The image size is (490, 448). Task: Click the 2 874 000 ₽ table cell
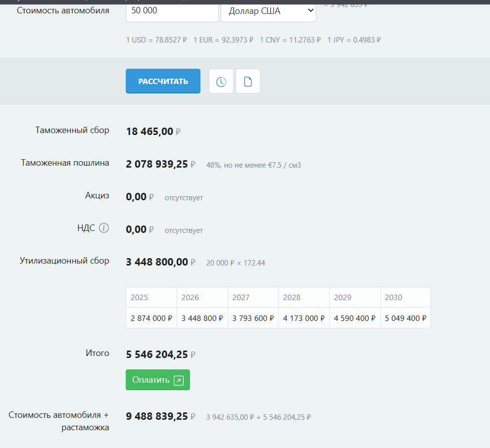tap(151, 318)
